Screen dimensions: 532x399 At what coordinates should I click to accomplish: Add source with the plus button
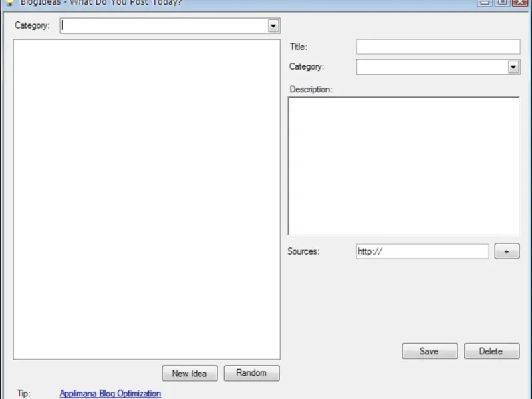tap(507, 251)
